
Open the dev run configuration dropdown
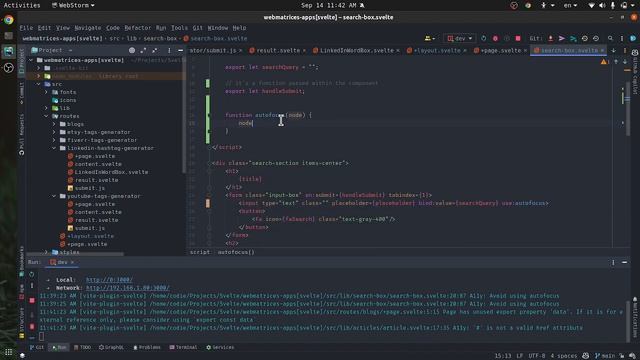[x=460, y=38]
